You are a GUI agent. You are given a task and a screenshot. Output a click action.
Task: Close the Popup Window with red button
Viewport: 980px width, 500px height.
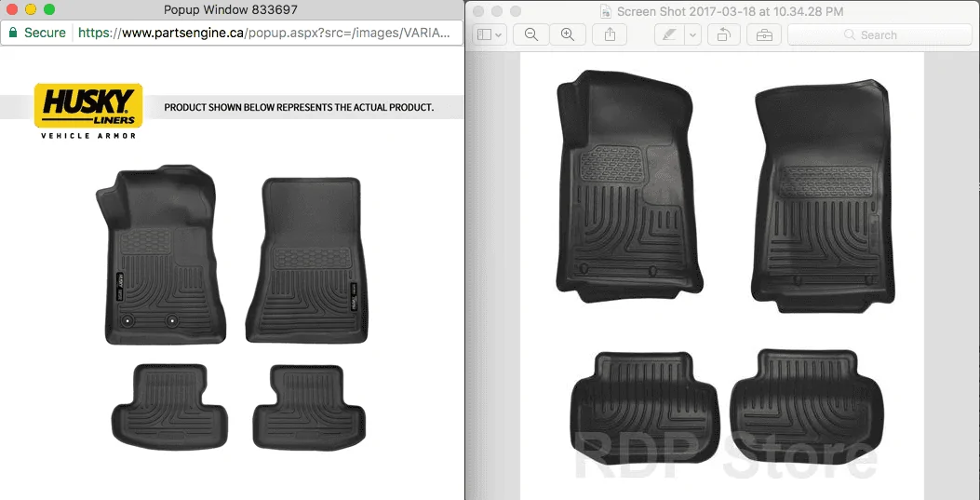click(11, 9)
